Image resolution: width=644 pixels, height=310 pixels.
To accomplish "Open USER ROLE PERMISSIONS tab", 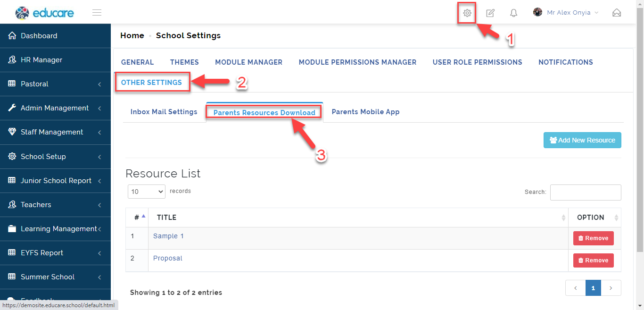I will (x=477, y=62).
